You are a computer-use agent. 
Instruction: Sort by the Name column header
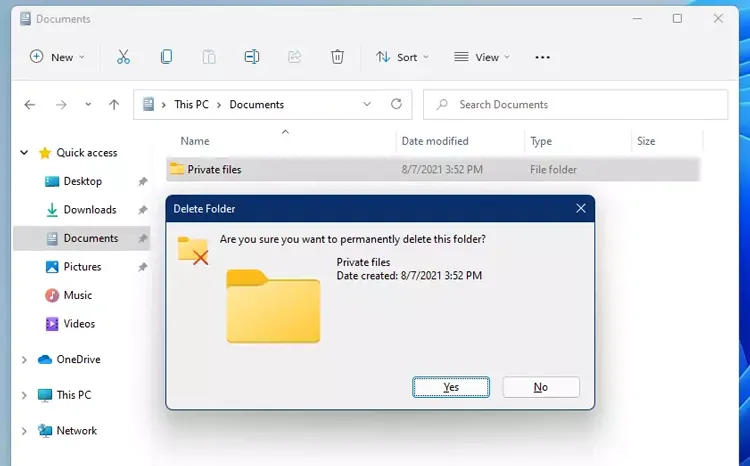click(x=195, y=141)
